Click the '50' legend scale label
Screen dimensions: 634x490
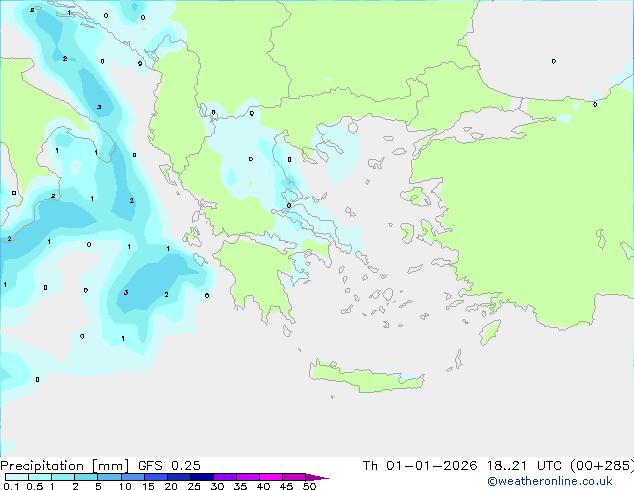(310, 486)
